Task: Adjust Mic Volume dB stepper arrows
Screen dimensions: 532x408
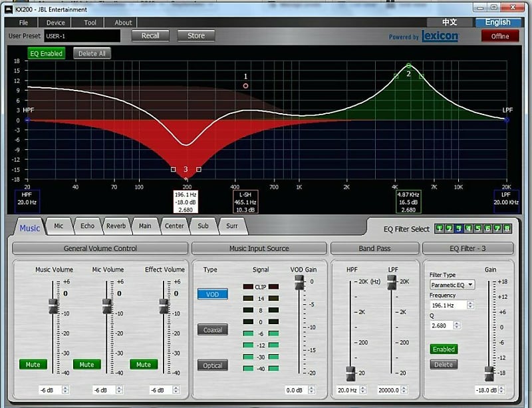Action: 119,389
